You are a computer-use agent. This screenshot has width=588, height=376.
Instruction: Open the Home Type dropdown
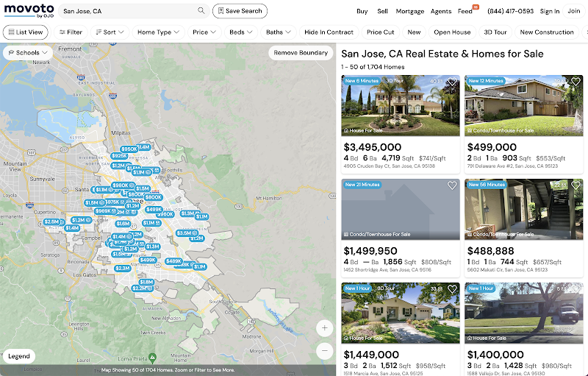pyautogui.click(x=158, y=32)
